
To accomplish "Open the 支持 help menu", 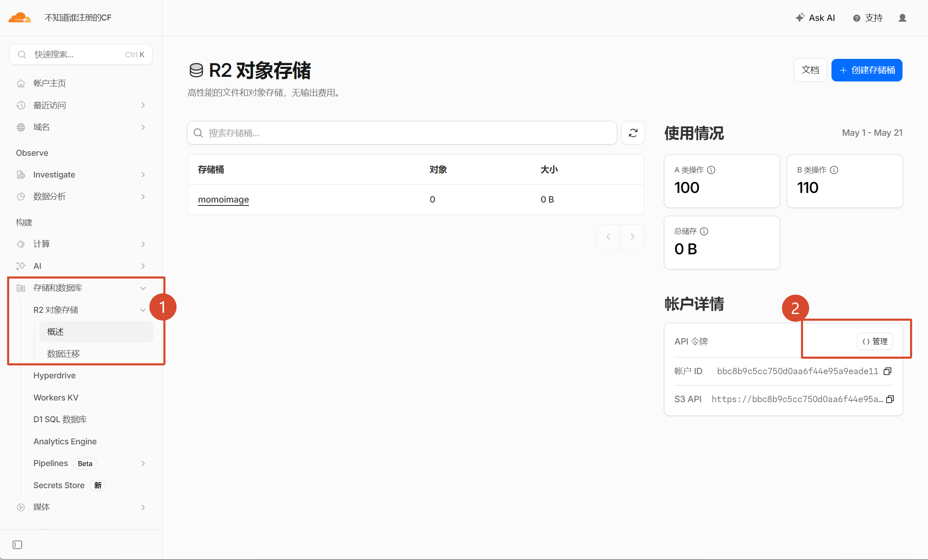I will pyautogui.click(x=868, y=18).
